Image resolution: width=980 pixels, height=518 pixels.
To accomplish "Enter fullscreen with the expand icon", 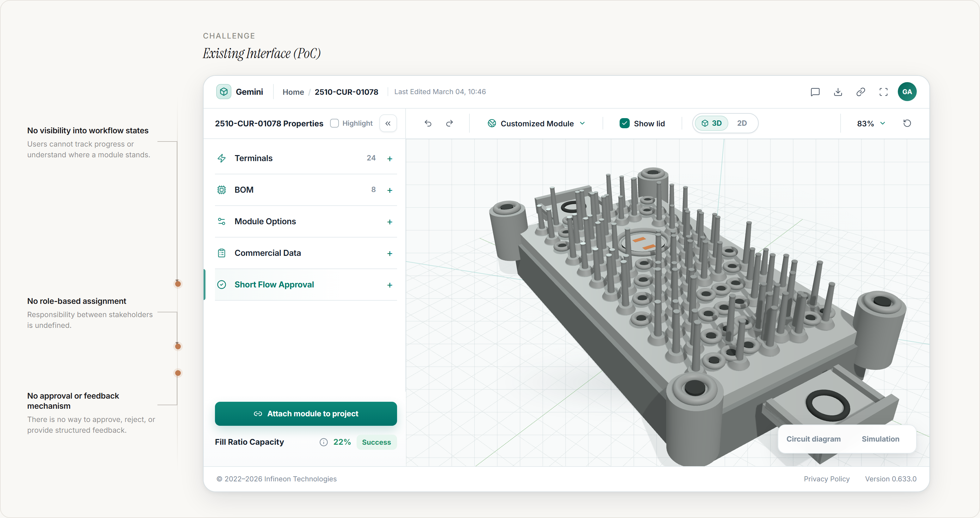I will [x=883, y=92].
